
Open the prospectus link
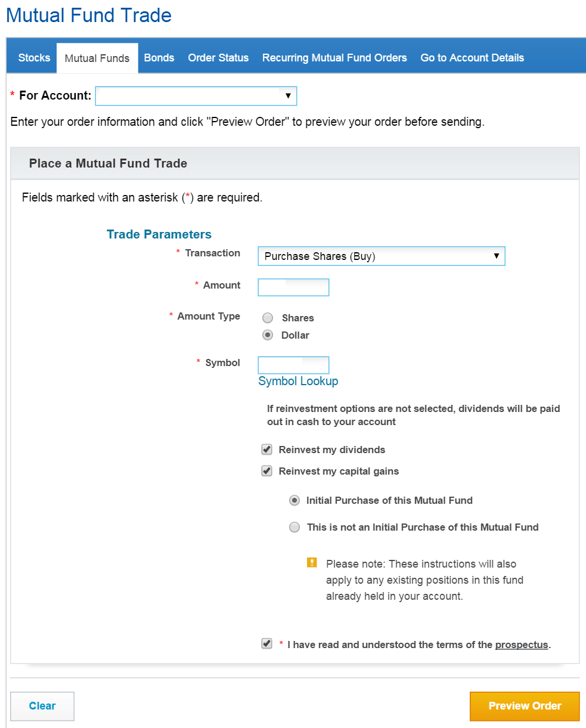pyautogui.click(x=522, y=645)
